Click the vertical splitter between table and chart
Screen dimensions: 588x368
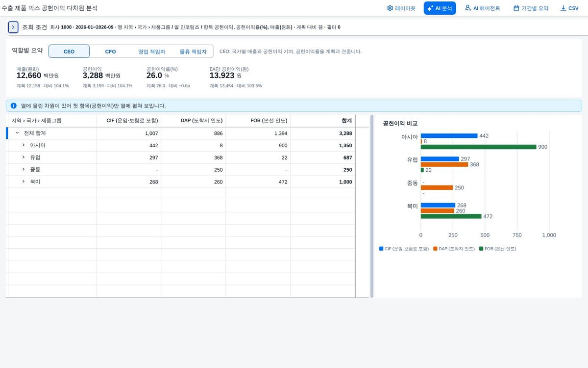pyautogui.click(x=372, y=206)
